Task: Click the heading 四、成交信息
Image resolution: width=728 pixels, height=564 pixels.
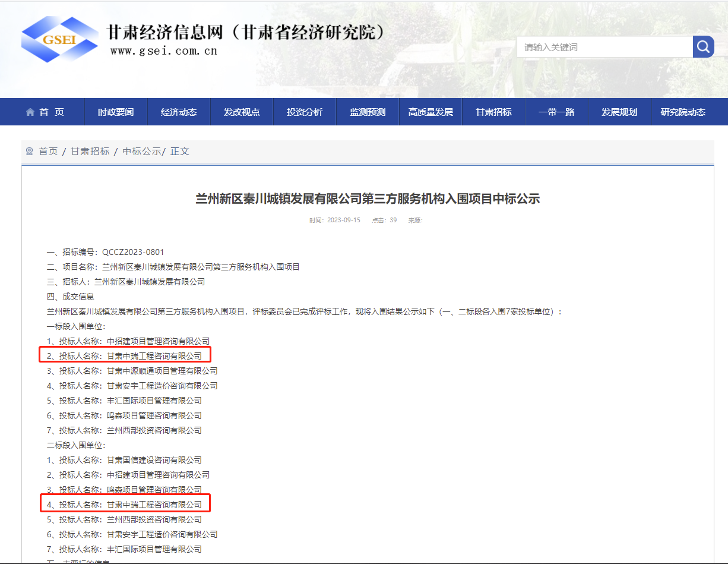Action: 71,297
